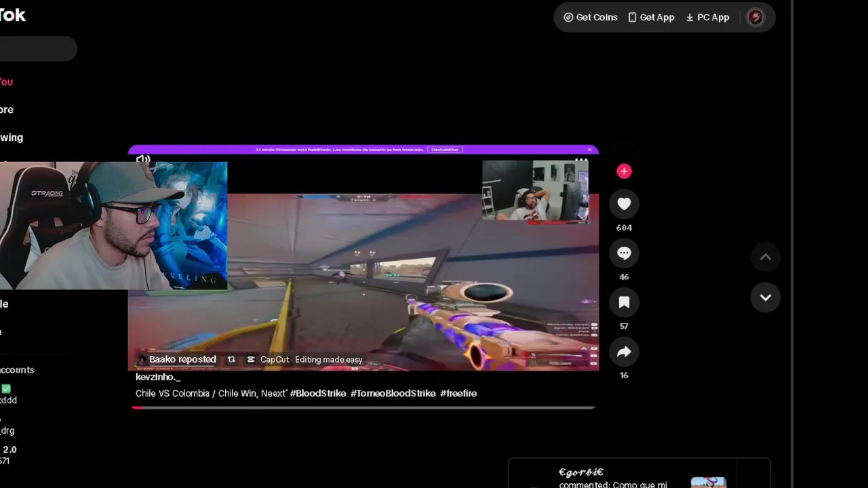The height and width of the screenshot is (488, 868).
Task: Click the 604 likes count
Action: (624, 228)
